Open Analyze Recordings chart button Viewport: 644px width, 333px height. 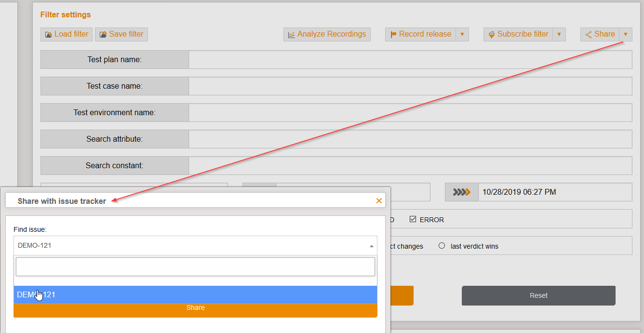coord(327,34)
